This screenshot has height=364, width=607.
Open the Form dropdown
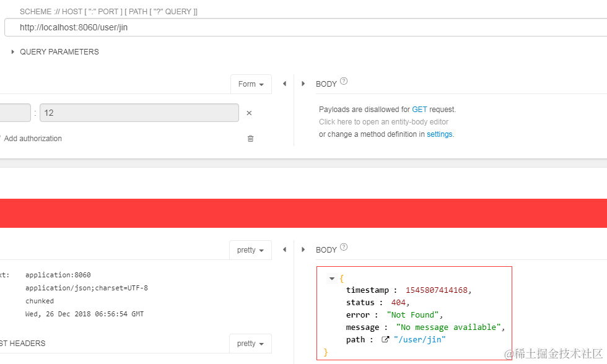point(251,84)
